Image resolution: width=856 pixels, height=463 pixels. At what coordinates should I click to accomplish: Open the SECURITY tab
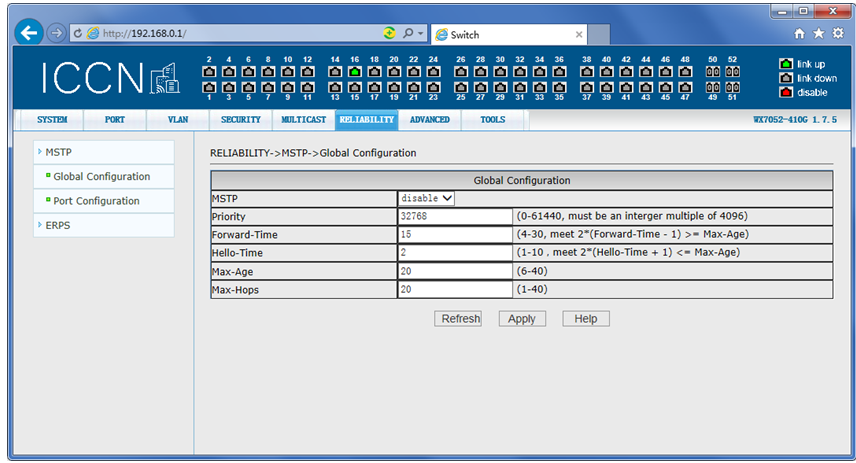240,120
